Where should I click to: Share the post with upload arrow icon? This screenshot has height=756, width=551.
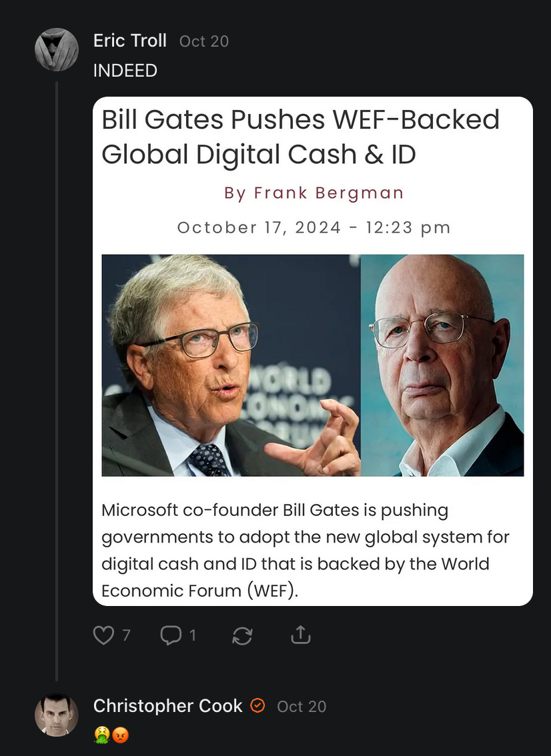(x=301, y=635)
